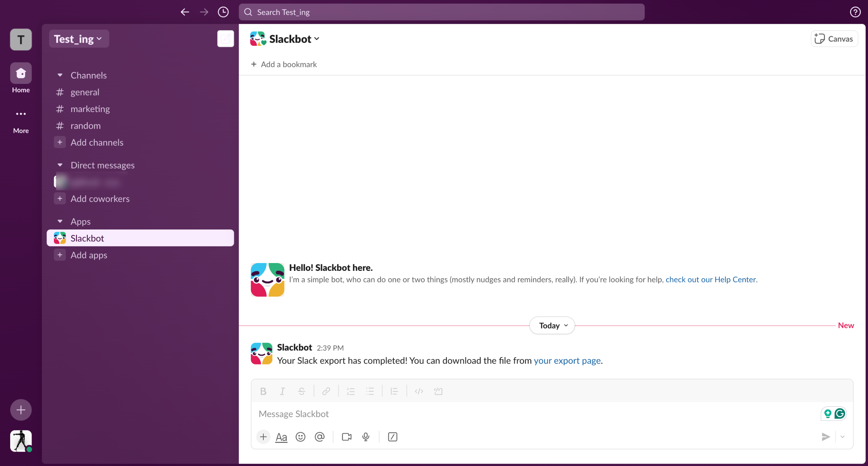Screen dimensions: 868x466
Task: Click the Message Slackbot input field
Action: (536, 414)
